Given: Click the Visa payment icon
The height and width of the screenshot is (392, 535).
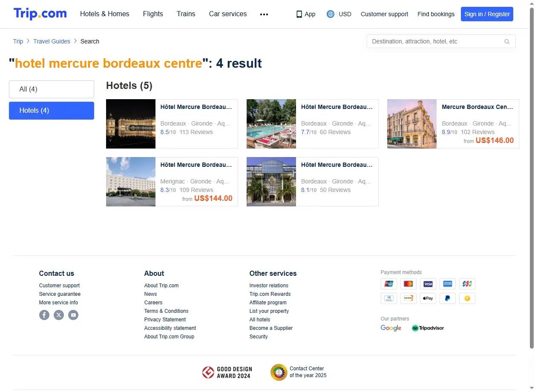Looking at the screenshot, I should click(x=428, y=284).
